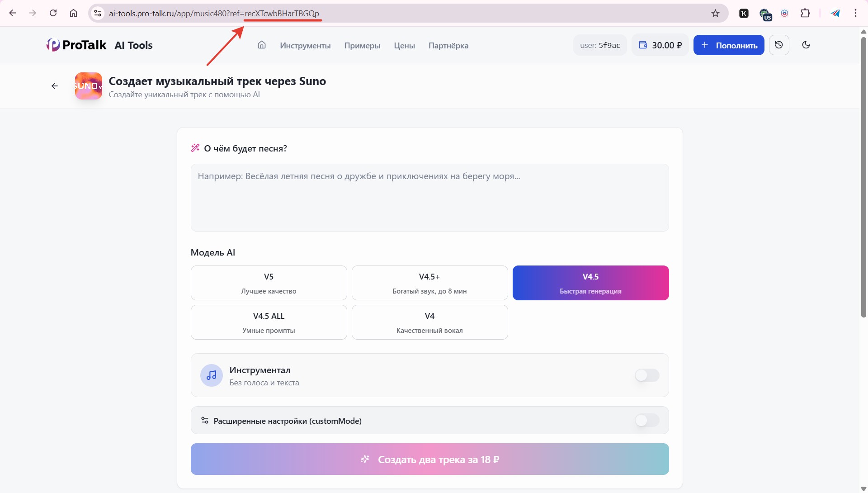
Task: Bookmark page with star icon
Action: click(715, 13)
